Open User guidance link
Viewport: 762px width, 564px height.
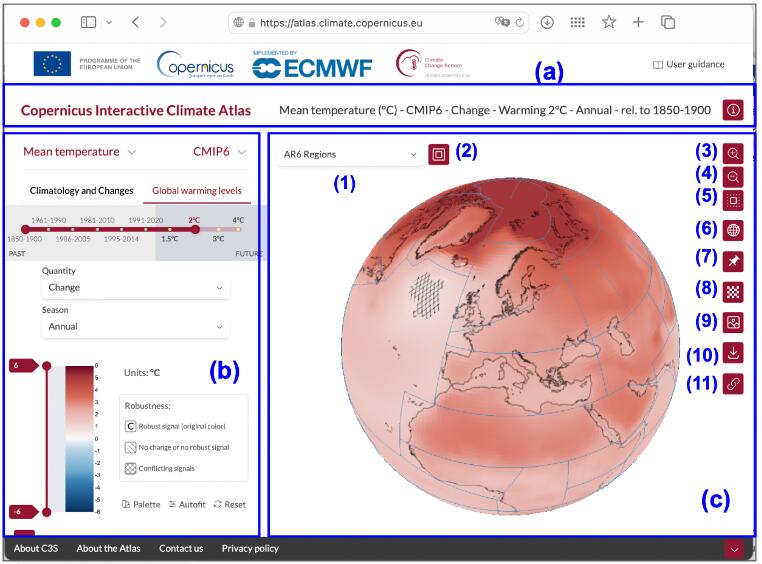(x=689, y=64)
